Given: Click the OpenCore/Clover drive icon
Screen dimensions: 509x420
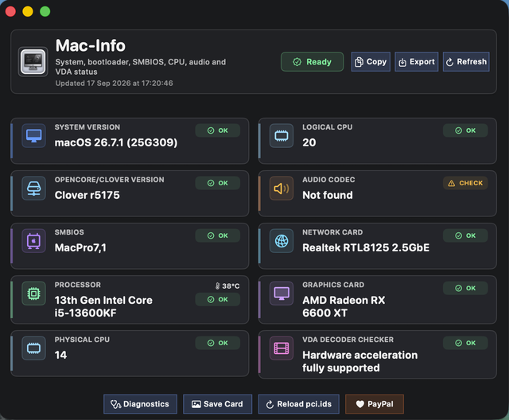Looking at the screenshot, I should click(33, 189).
